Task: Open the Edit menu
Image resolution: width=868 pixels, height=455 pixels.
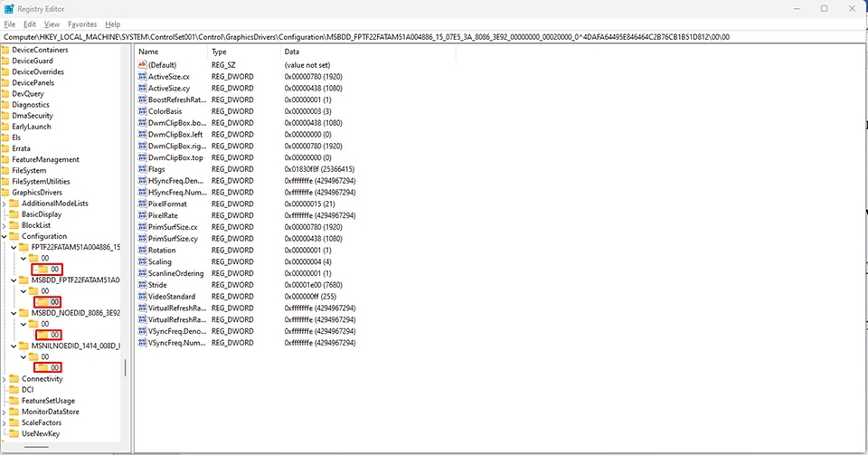Action: pyautogui.click(x=29, y=24)
